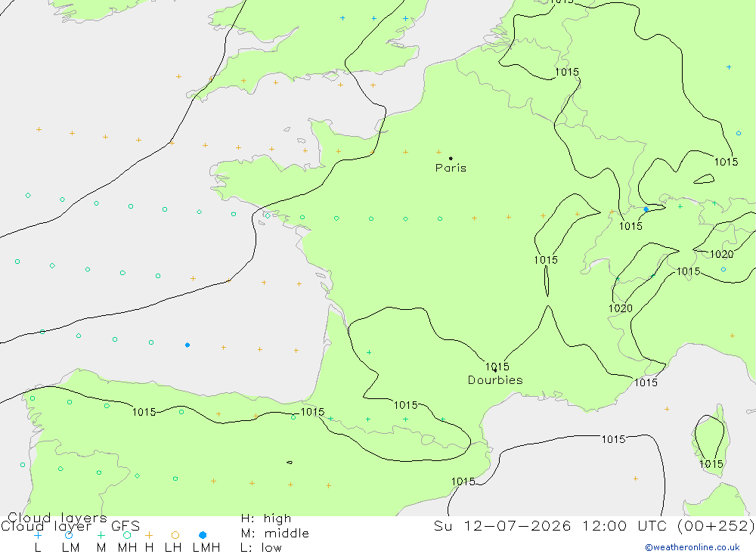The width and height of the screenshot is (756, 554).
Task: Click the 'H: high' legend text
Action: point(266,518)
